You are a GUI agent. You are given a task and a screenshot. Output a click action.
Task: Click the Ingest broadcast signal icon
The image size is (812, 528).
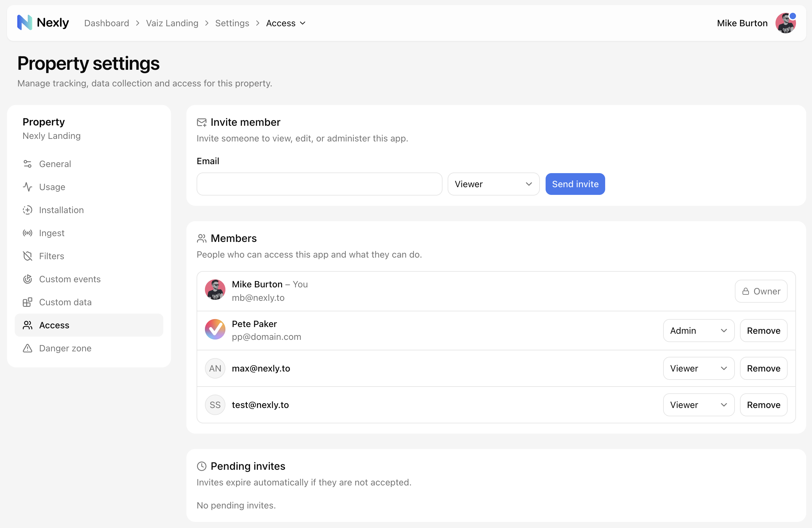pos(28,233)
